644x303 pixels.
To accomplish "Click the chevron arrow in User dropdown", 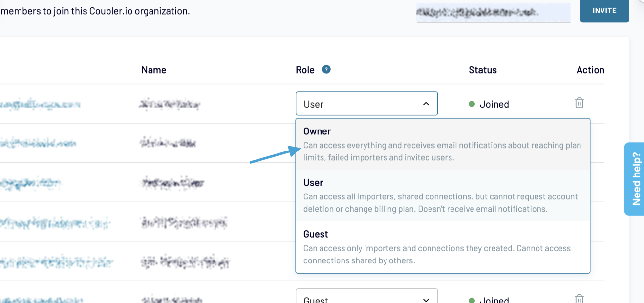I will point(426,104).
